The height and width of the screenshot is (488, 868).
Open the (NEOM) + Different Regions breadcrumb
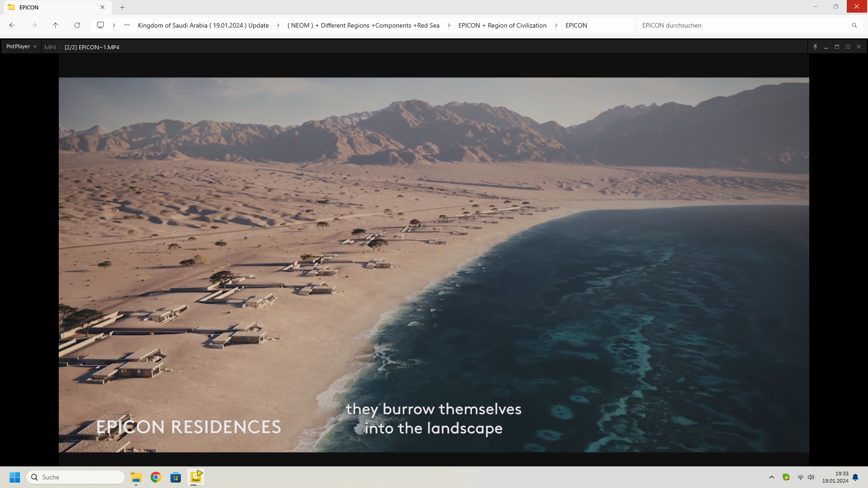click(x=363, y=25)
